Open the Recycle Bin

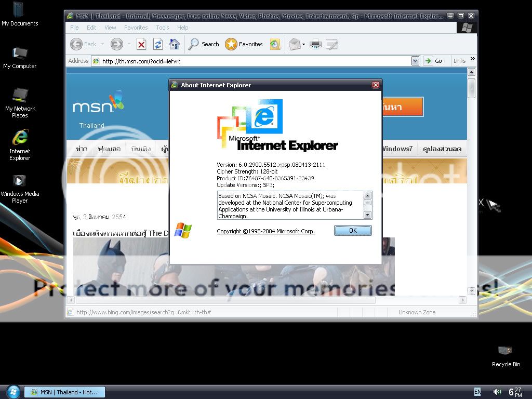506,356
